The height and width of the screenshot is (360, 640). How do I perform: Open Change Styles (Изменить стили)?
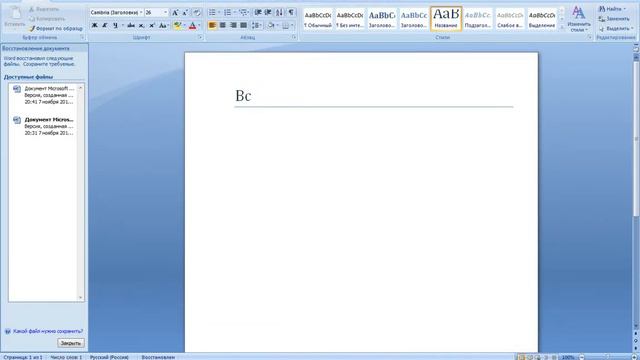(579, 19)
